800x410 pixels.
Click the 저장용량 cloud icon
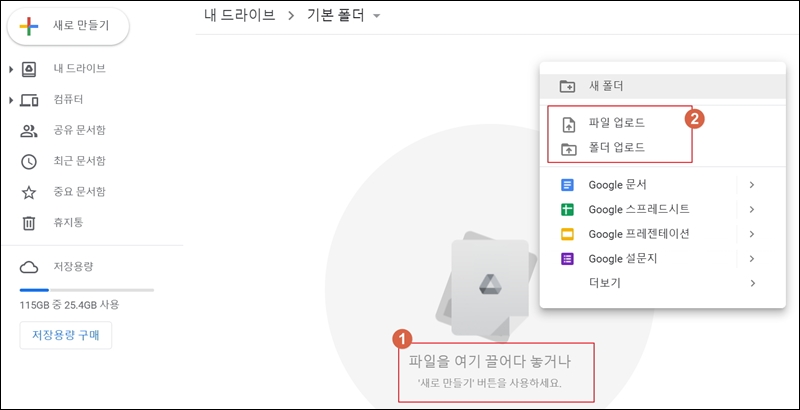tap(29, 267)
